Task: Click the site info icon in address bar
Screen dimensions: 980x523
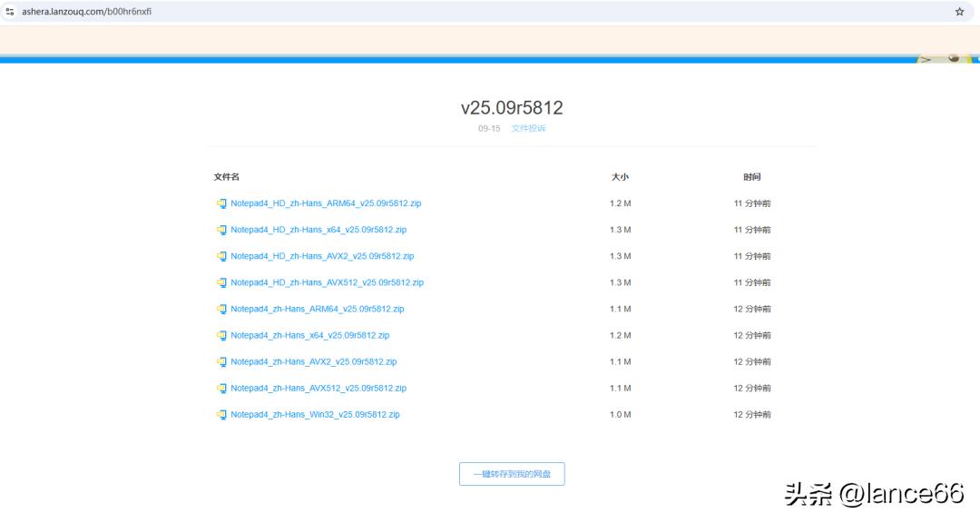Action: [x=9, y=11]
